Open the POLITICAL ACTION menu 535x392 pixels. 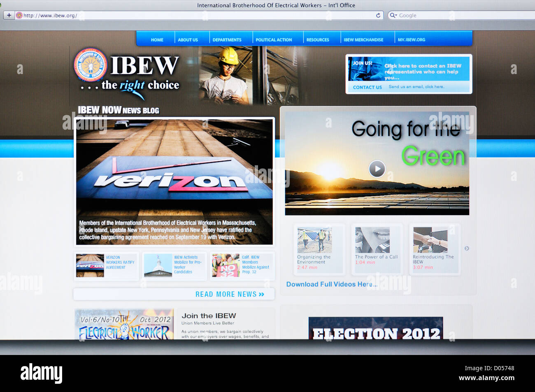pos(274,40)
